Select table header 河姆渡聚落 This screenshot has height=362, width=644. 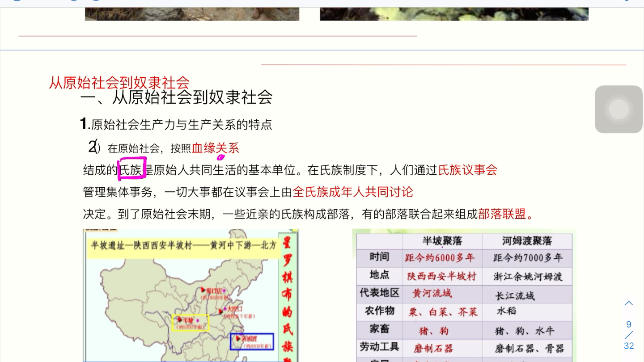pyautogui.click(x=527, y=241)
